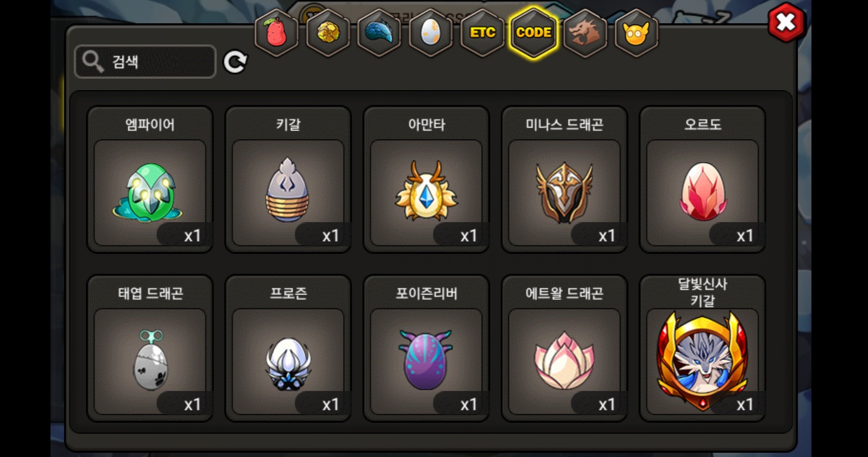Pick the 아만타 golden antler egg
The image size is (868, 457).
coord(426,179)
